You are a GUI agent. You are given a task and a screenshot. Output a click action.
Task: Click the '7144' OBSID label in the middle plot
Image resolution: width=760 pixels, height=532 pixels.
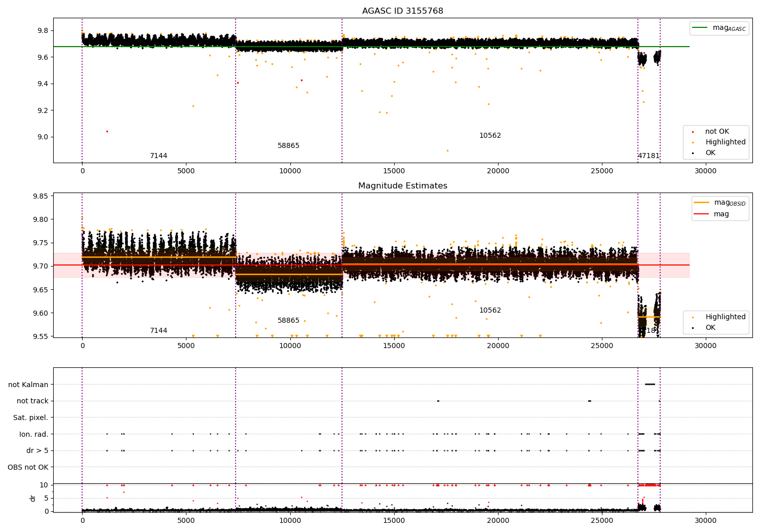pos(159,331)
